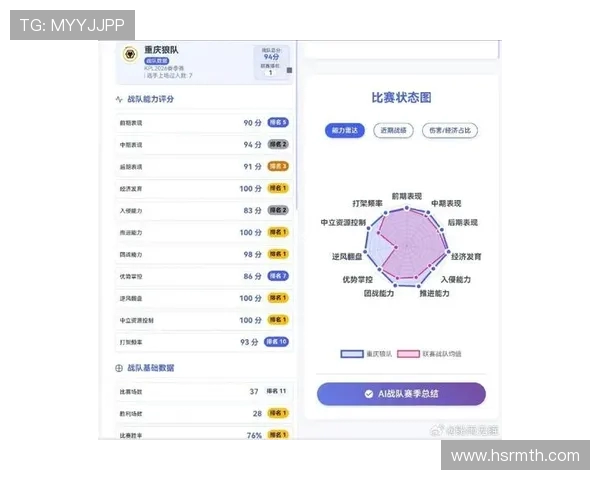Screen dimensions: 600x480
Task: Click the 战队能力评分 section heading
Action: pos(150,99)
